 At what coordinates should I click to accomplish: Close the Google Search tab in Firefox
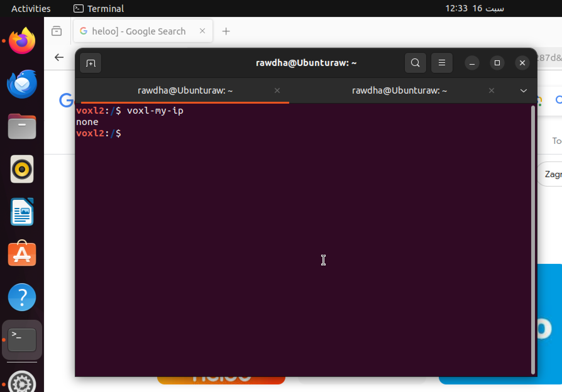point(202,31)
